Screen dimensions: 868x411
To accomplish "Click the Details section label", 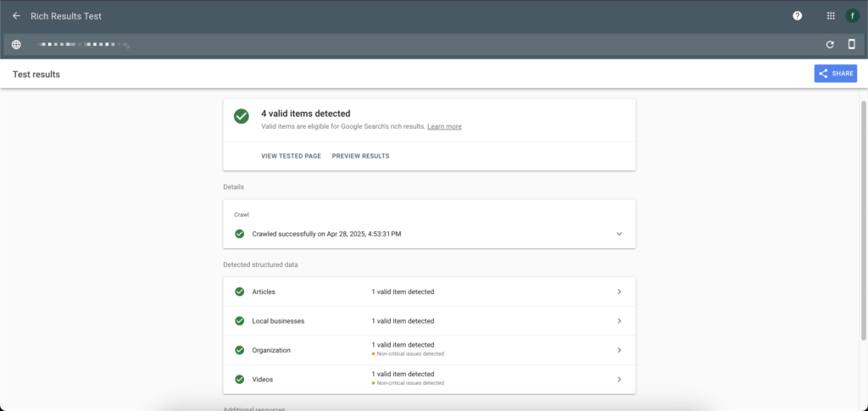I will pyautogui.click(x=234, y=187).
